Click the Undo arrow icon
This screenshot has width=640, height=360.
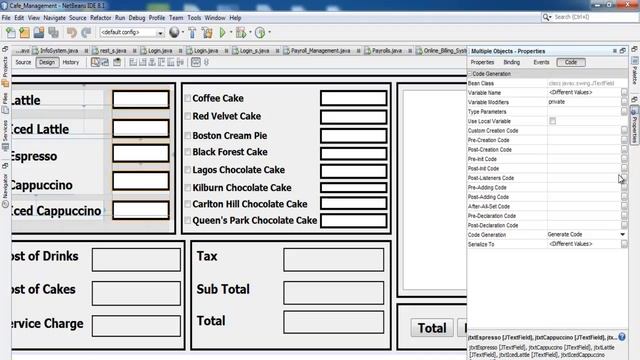[x=72, y=33]
